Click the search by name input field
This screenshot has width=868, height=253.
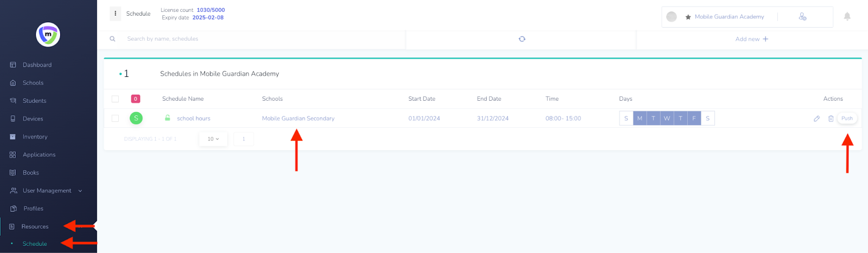click(x=260, y=39)
